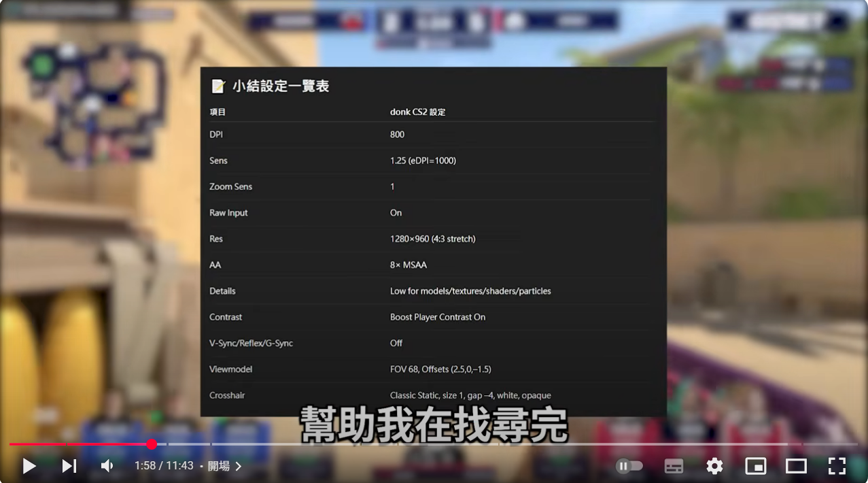Click the 8× MSAA value
868x483 pixels.
click(x=409, y=265)
